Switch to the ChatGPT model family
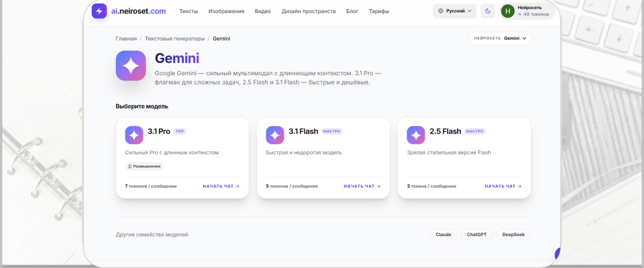The height and width of the screenshot is (268, 644). (477, 235)
